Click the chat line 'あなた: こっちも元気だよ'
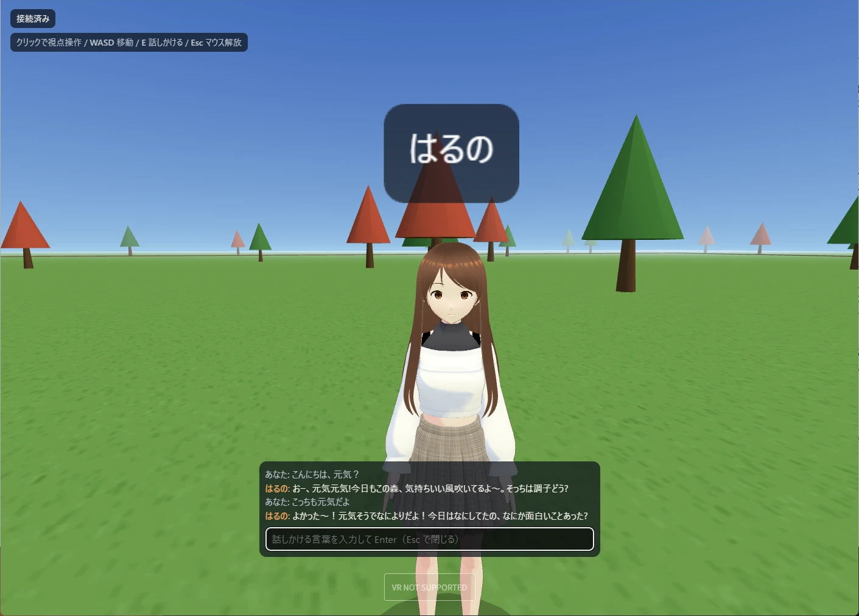The width and height of the screenshot is (859, 616). click(307, 502)
